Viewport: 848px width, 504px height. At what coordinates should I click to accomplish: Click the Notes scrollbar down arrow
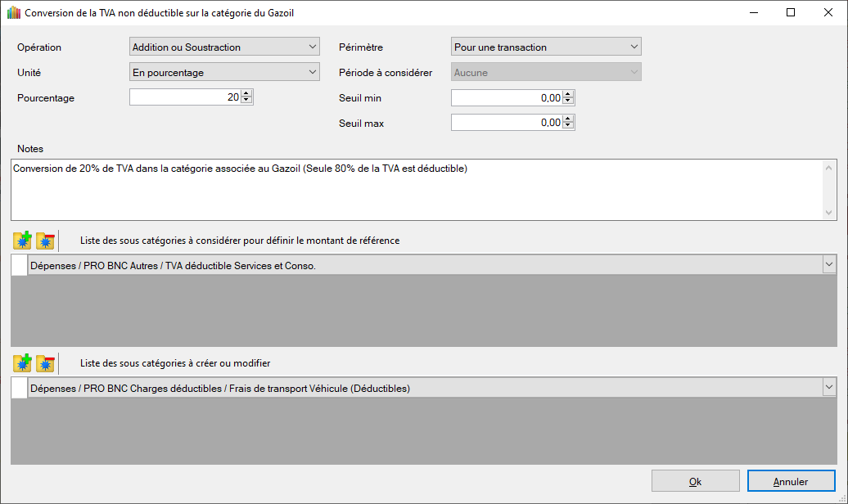pyautogui.click(x=829, y=213)
